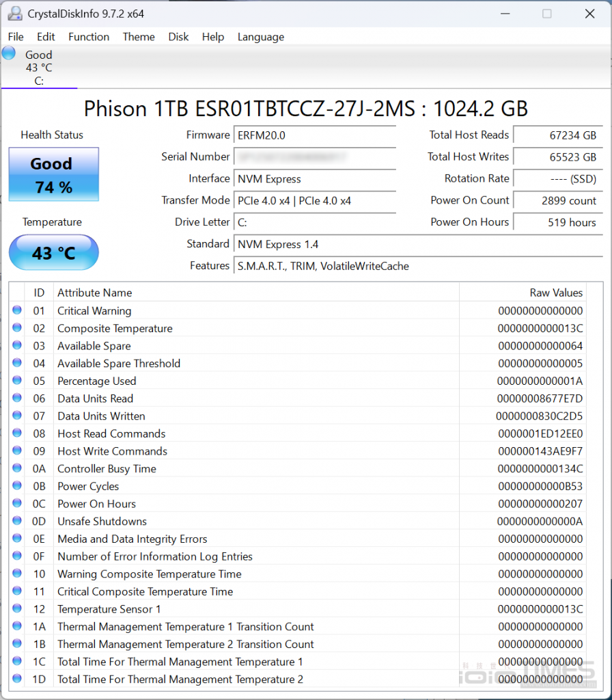Open the Language dropdown menu
This screenshot has height=700, width=612.
click(x=260, y=37)
